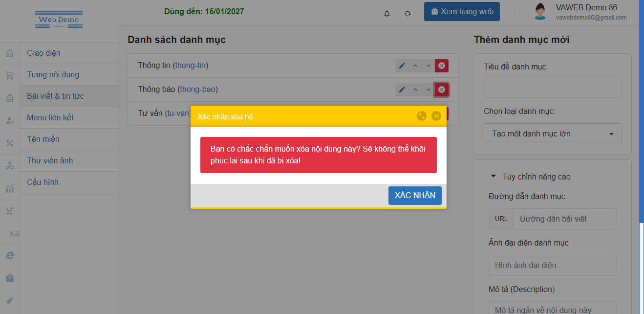This screenshot has width=644, height=314.
Task: Move the Thông báo category up
Action: pyautogui.click(x=415, y=90)
